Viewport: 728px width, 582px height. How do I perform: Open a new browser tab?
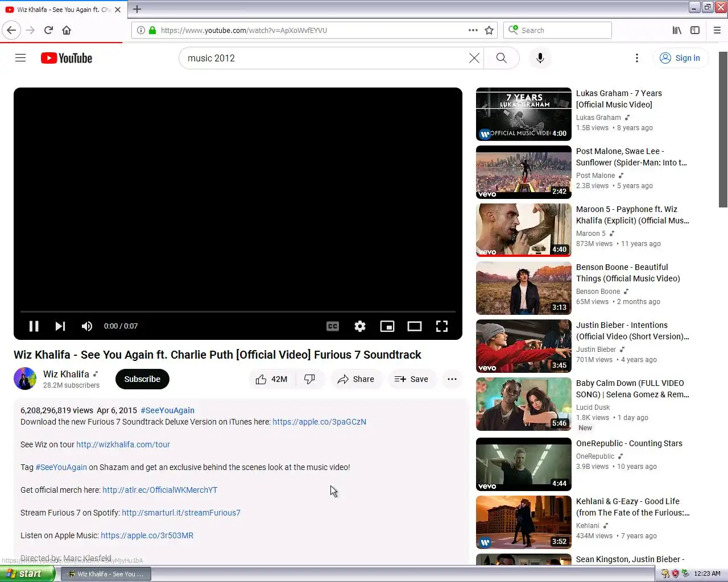pyautogui.click(x=137, y=9)
